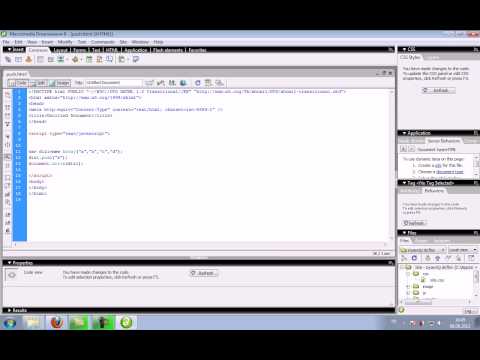Click the Get files icon
The width and height of the screenshot is (480, 360).
(x=428, y=258)
